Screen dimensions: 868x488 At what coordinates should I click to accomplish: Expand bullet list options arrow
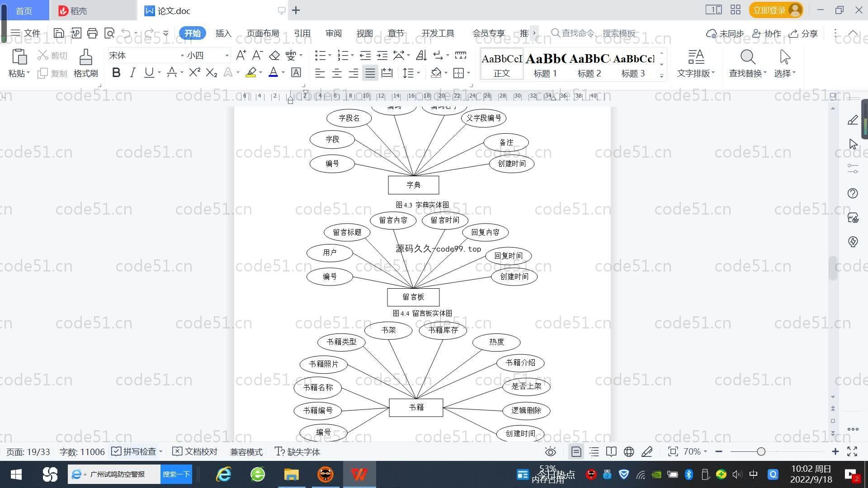click(330, 55)
